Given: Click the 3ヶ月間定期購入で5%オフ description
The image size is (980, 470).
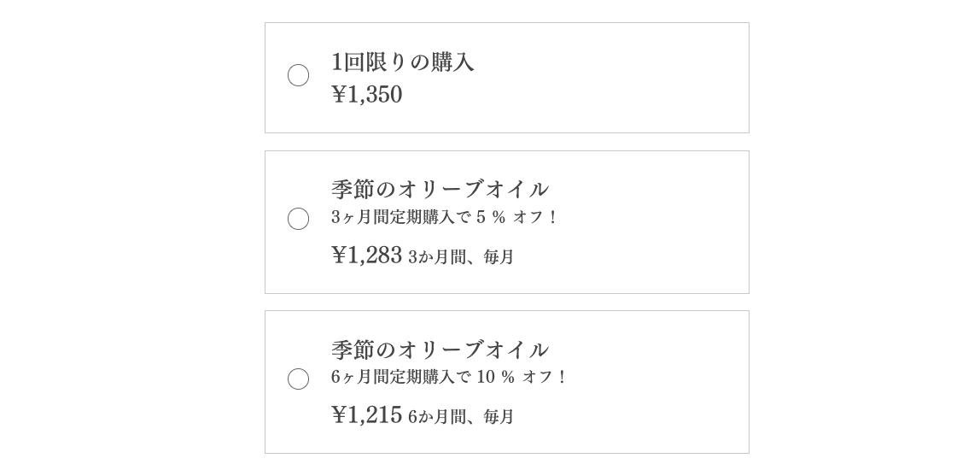Looking at the screenshot, I should pyautogui.click(x=443, y=217).
